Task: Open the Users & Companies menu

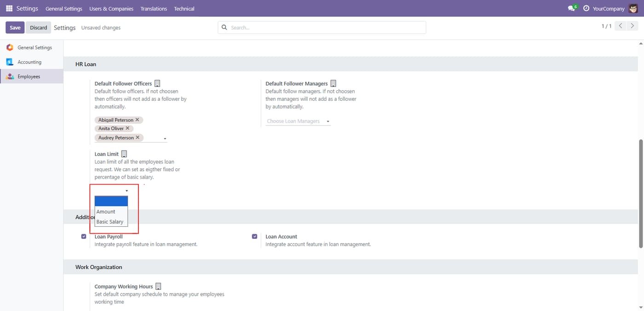Action: tap(111, 9)
